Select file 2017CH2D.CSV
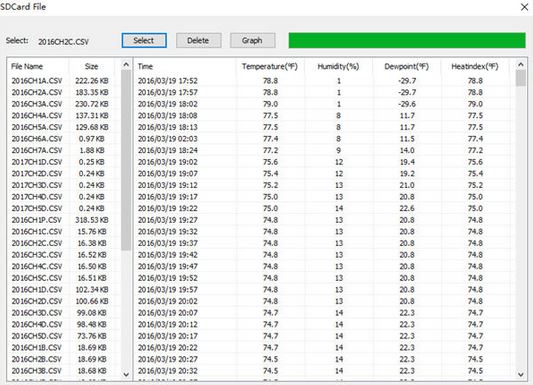The image size is (533, 385). (x=37, y=174)
